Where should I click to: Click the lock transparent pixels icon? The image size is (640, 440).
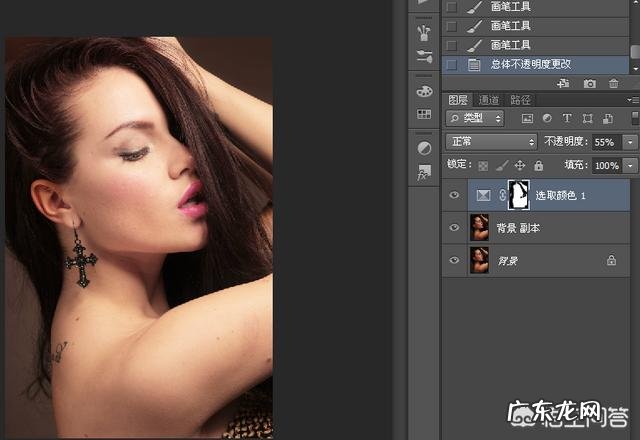484,165
